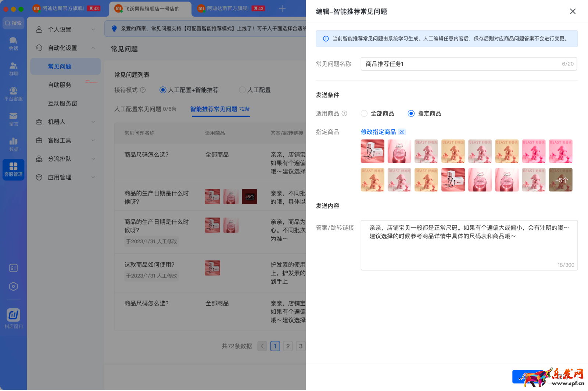Select the 群聊 group chat icon
The height and width of the screenshot is (391, 588).
click(x=13, y=68)
